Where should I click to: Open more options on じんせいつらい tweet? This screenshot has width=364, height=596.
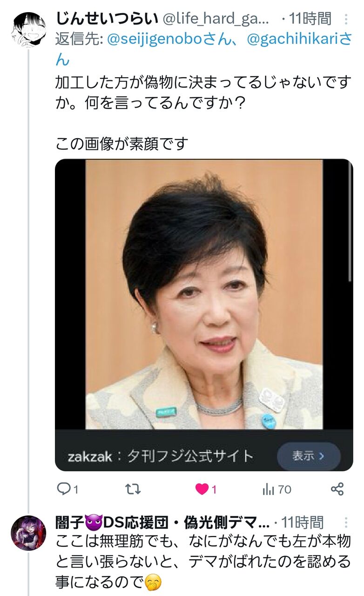coord(346,19)
